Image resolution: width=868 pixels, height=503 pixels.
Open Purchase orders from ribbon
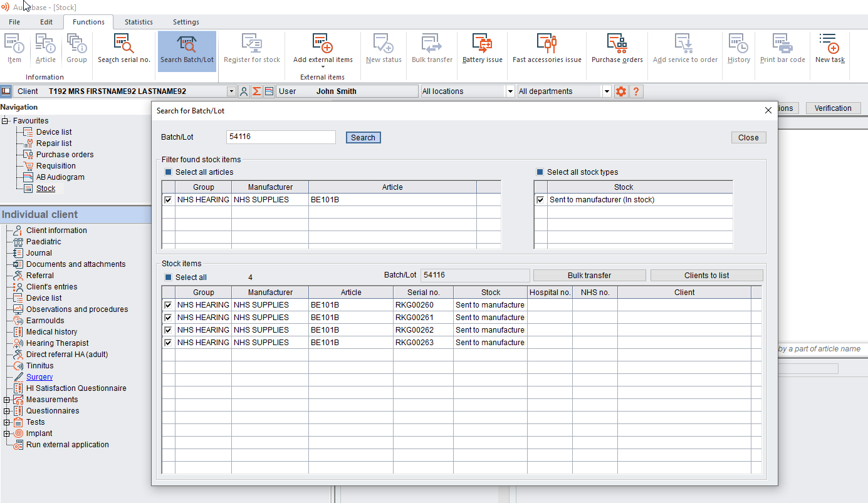click(x=617, y=49)
